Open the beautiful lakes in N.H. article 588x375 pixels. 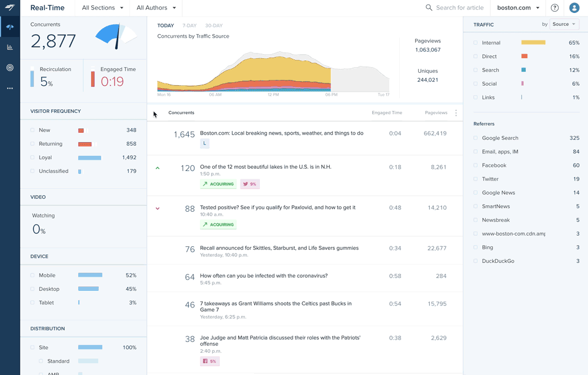pos(305,176)
